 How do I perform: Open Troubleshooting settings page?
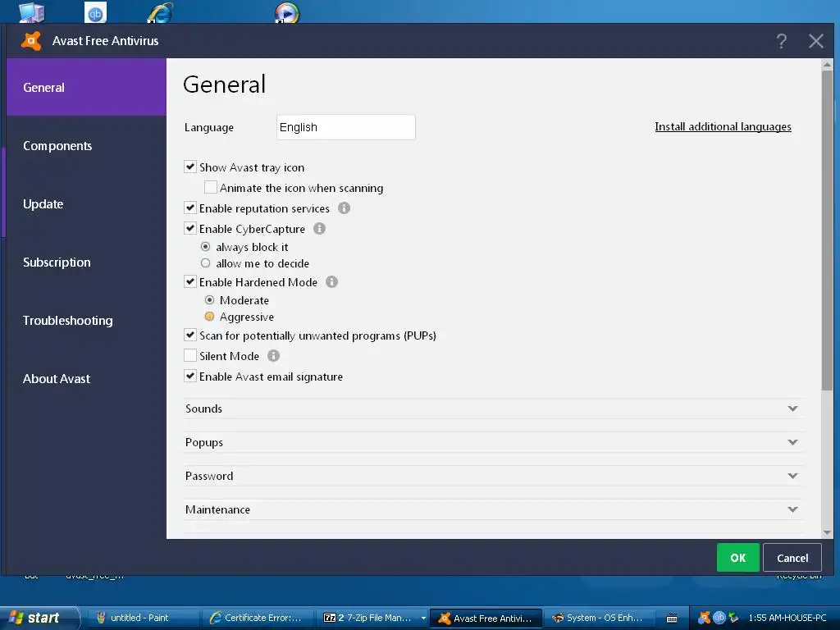pyautogui.click(x=86, y=321)
